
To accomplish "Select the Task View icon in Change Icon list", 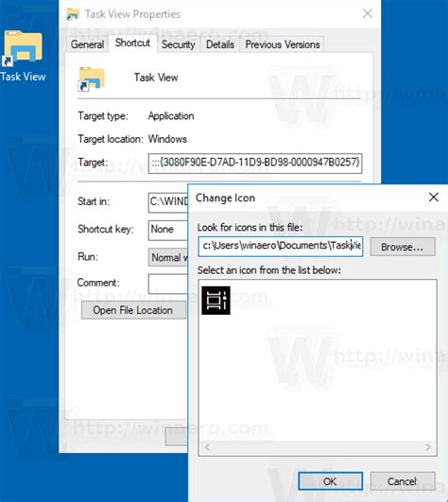I will [x=215, y=301].
